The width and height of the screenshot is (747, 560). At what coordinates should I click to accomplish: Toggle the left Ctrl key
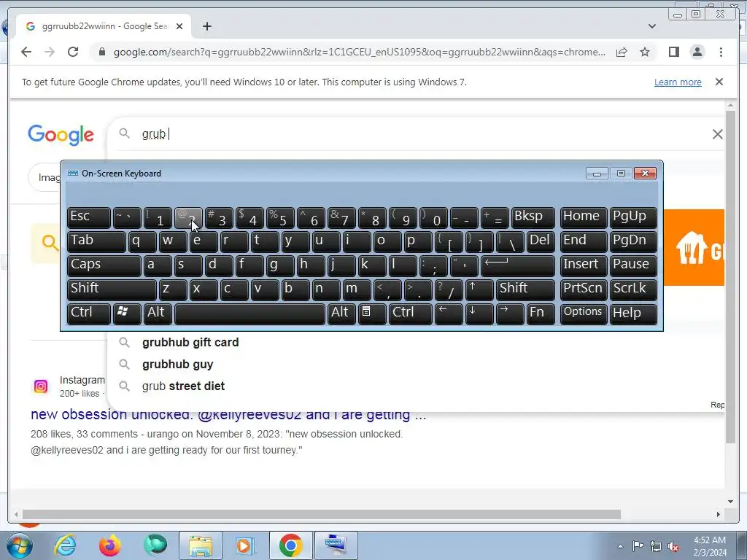pyautogui.click(x=89, y=314)
